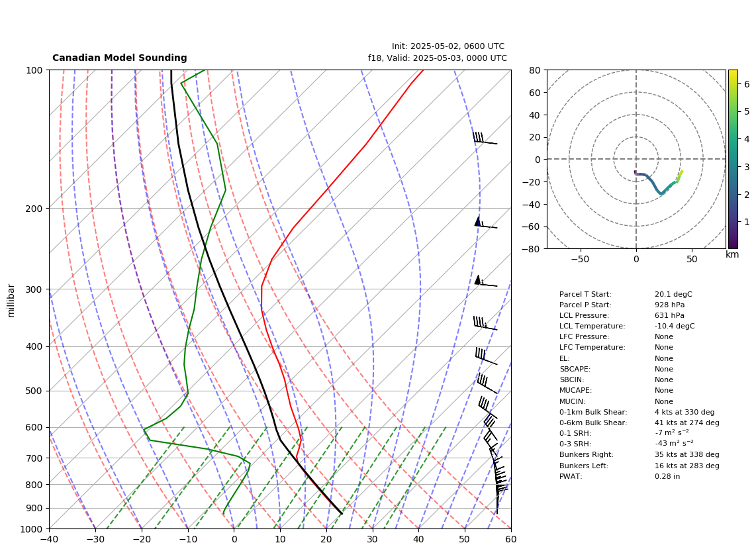Click the 3 tick on the color bar
Screen dimensions: 756x551
(x=747, y=167)
